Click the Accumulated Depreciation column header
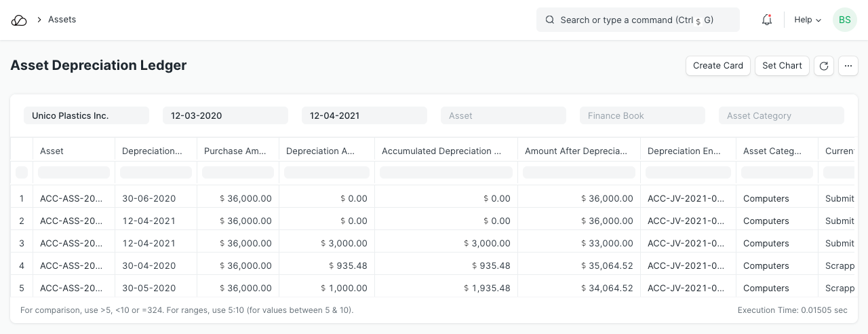The height and width of the screenshot is (334, 868). [x=446, y=151]
